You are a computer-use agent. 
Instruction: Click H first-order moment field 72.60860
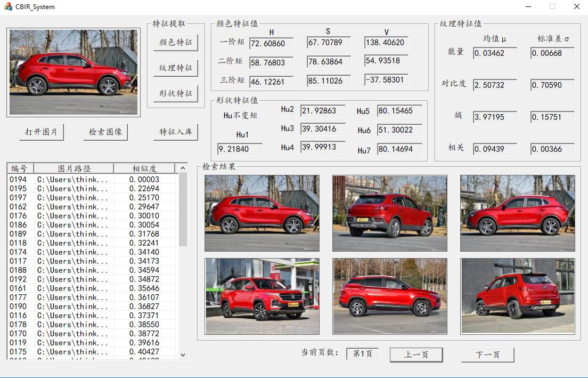tap(272, 43)
